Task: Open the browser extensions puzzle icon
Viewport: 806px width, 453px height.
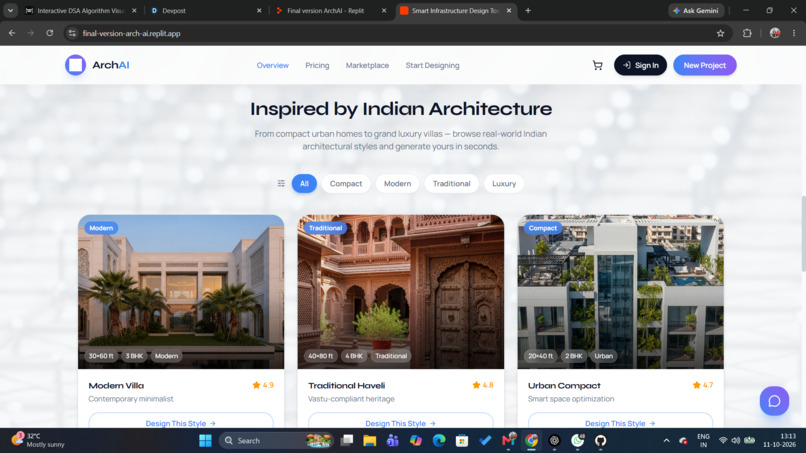Action: click(x=747, y=33)
